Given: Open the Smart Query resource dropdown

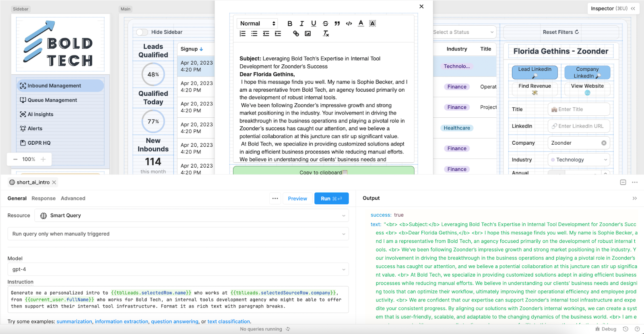Looking at the screenshot, I should [192, 215].
